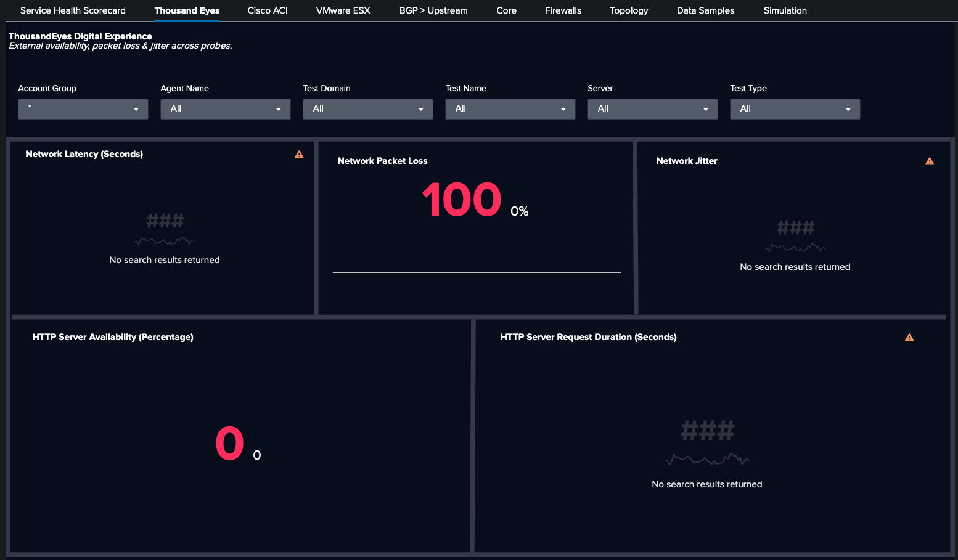Open the Data Samples tab

pos(705,10)
